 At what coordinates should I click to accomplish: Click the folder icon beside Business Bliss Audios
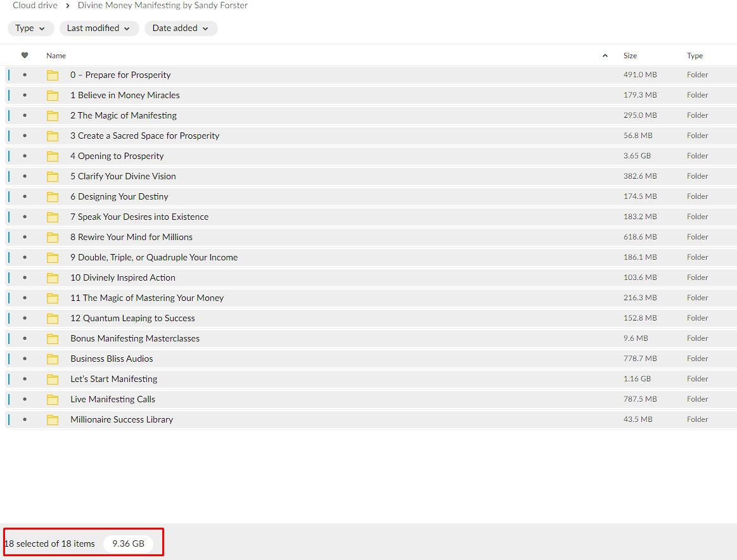click(x=53, y=359)
